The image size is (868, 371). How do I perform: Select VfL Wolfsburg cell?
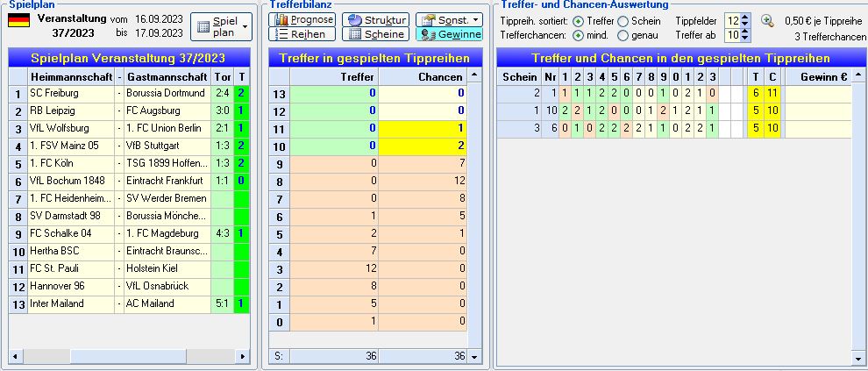71,128
